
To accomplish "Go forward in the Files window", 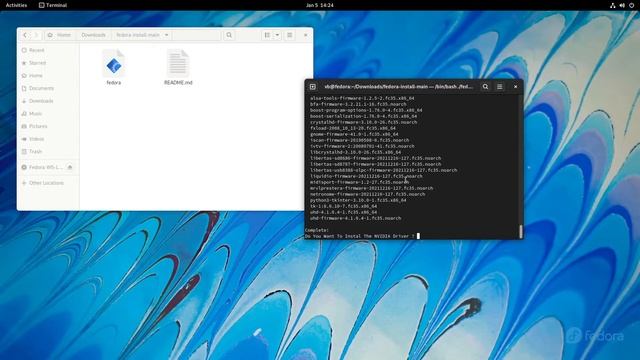I will pos(36,35).
